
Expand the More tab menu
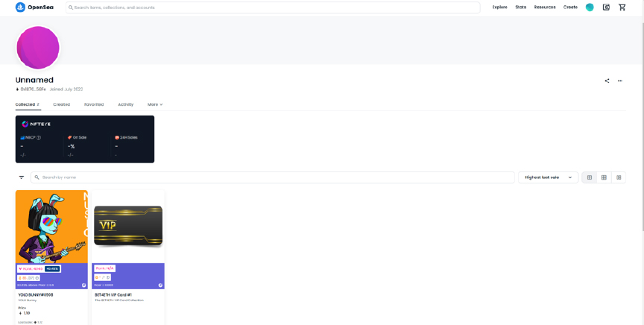point(155,104)
